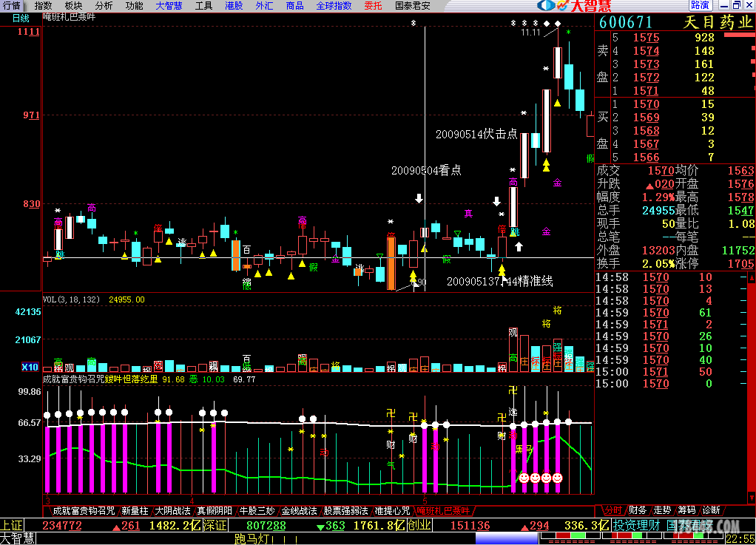
Task: Open the 委托 menu
Action: pyautogui.click(x=373, y=6)
